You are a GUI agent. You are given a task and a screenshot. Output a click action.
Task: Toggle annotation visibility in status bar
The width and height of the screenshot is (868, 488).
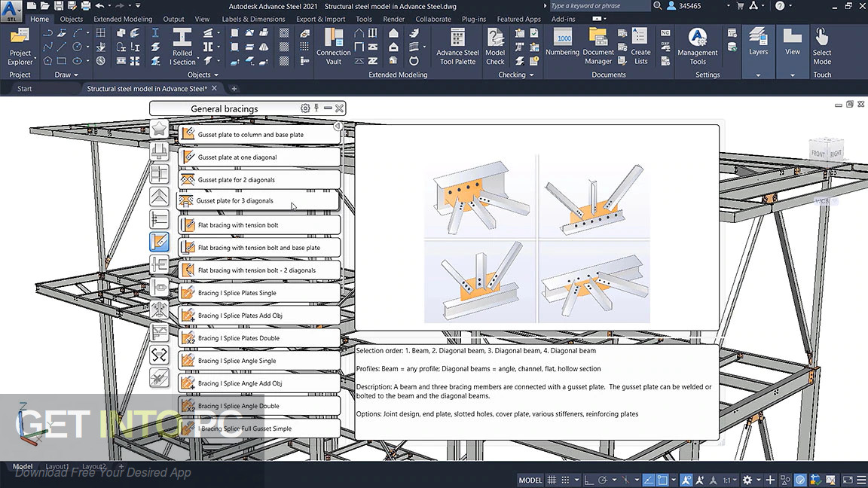pyautogui.click(x=686, y=480)
